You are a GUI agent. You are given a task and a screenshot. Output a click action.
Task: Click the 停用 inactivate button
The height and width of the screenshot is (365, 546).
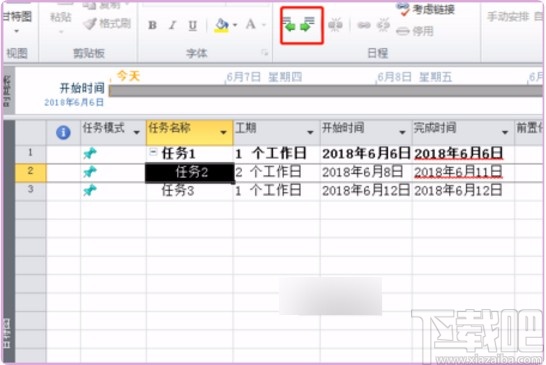(x=415, y=31)
